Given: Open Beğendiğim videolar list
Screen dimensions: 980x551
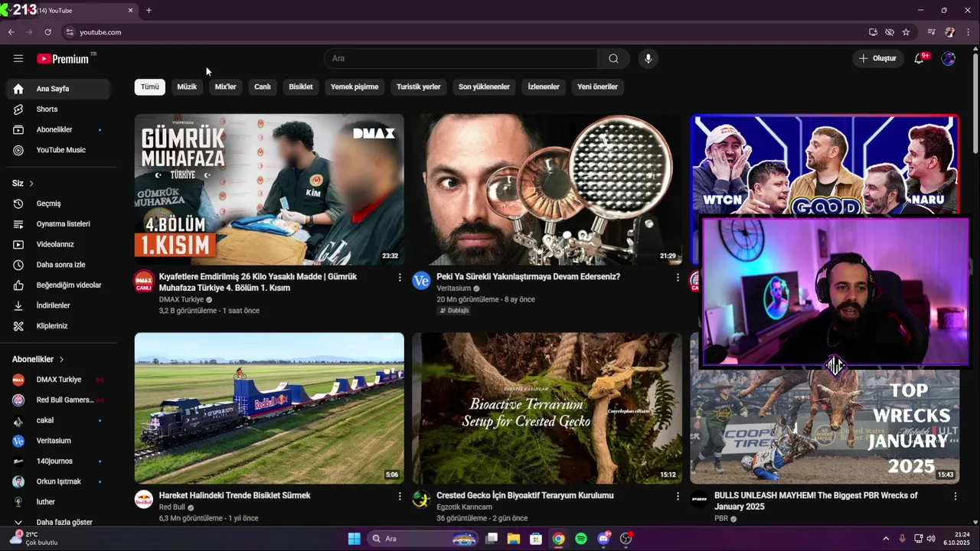Looking at the screenshot, I should click(x=58, y=285).
